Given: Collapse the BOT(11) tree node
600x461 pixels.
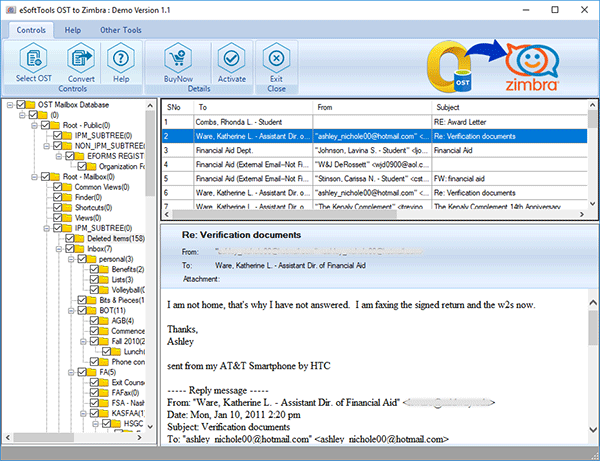Looking at the screenshot, I should click(x=71, y=310).
